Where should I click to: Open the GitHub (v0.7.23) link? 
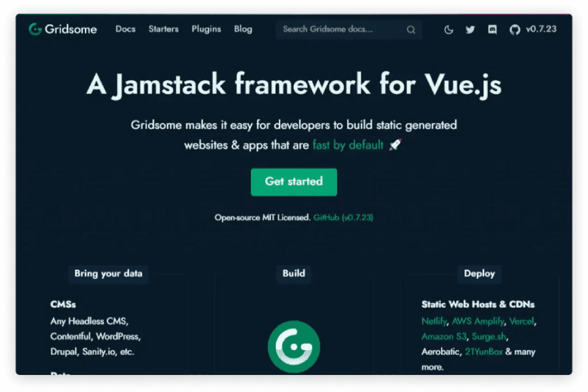click(343, 218)
